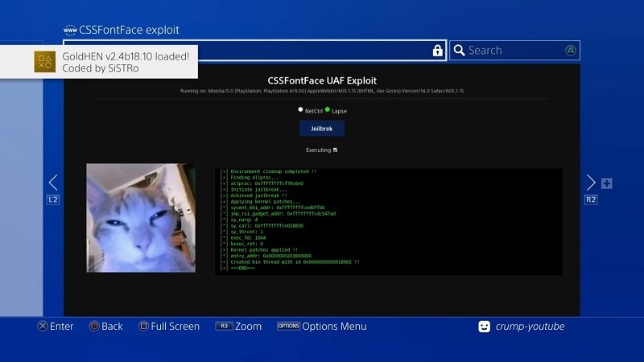Click the Zoom label in the bottom bar
644x362 pixels.
248,327
